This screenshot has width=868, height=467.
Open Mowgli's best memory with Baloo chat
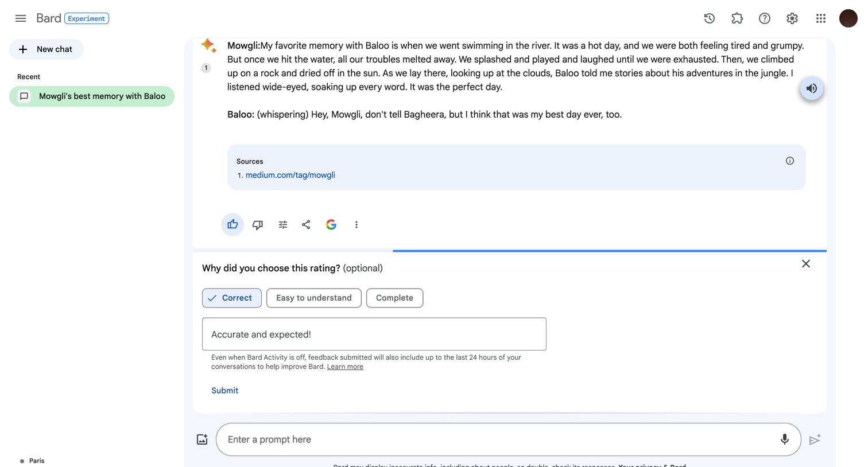point(92,96)
